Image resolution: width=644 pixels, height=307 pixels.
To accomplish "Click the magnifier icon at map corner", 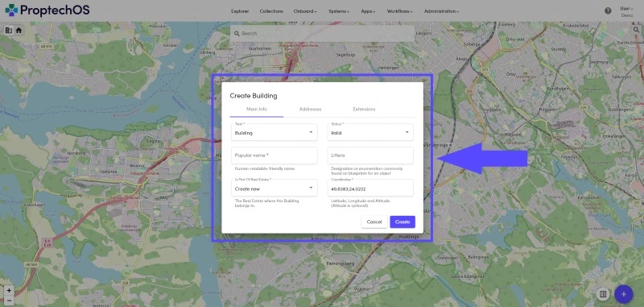I will click(x=636, y=30).
